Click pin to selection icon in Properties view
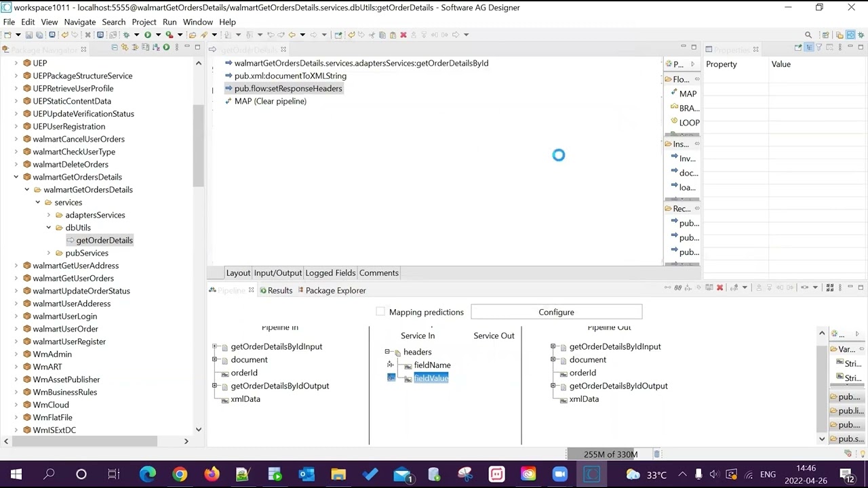868x488 pixels. click(x=798, y=47)
